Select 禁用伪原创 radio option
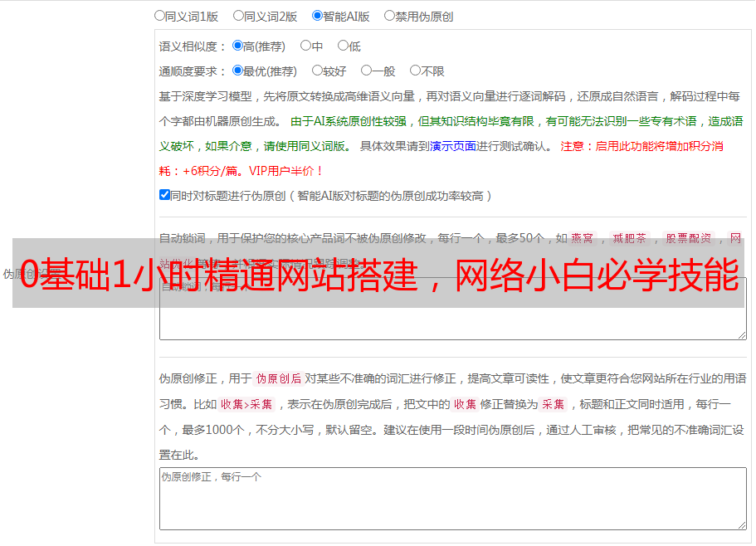Screen dimensions: 756x546 click(389, 16)
